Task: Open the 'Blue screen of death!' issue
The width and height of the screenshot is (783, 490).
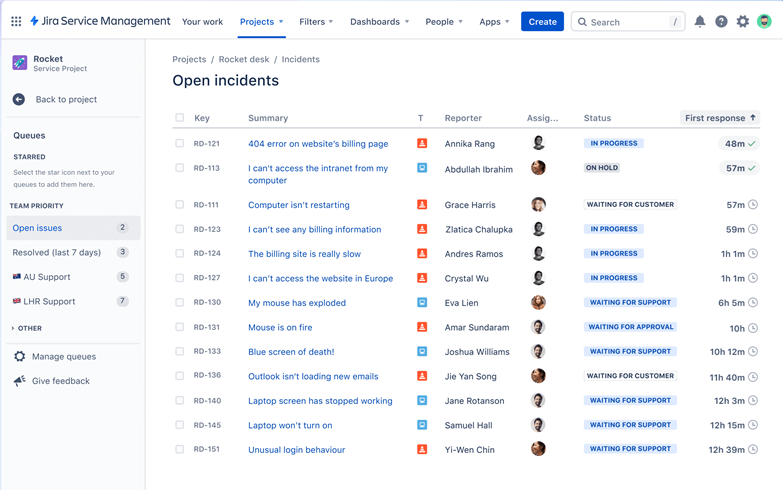Action: pyautogui.click(x=291, y=352)
